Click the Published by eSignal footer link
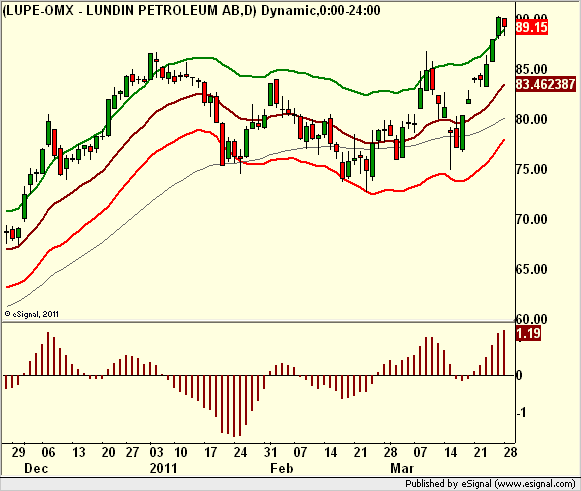This screenshot has width=581, height=491. tap(490, 484)
